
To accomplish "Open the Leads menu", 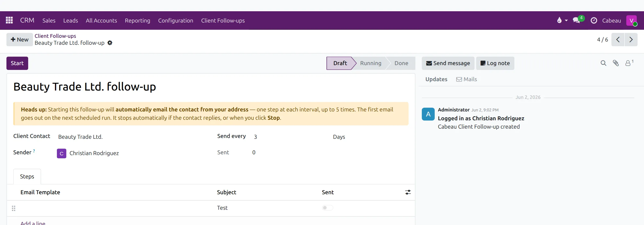I will click(x=71, y=20).
